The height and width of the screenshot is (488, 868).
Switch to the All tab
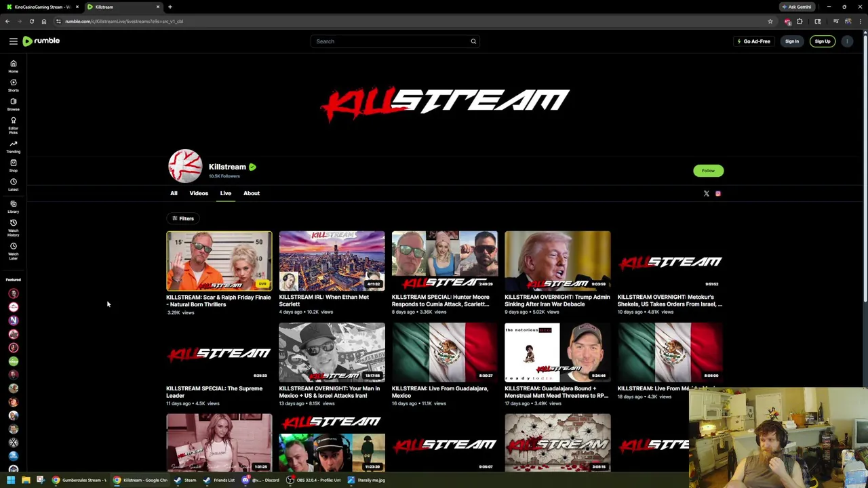[x=174, y=193]
